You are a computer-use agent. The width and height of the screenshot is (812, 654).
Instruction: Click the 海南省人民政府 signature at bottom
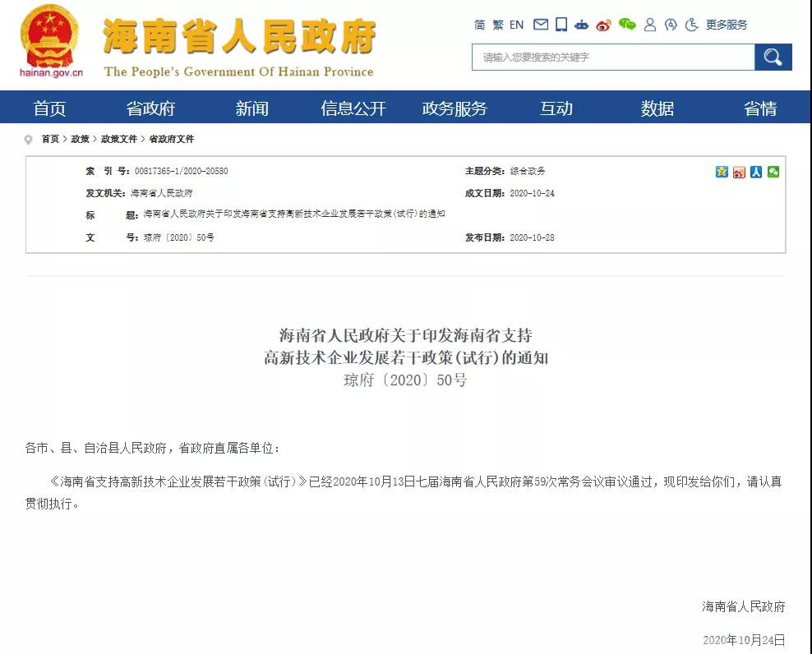(744, 606)
